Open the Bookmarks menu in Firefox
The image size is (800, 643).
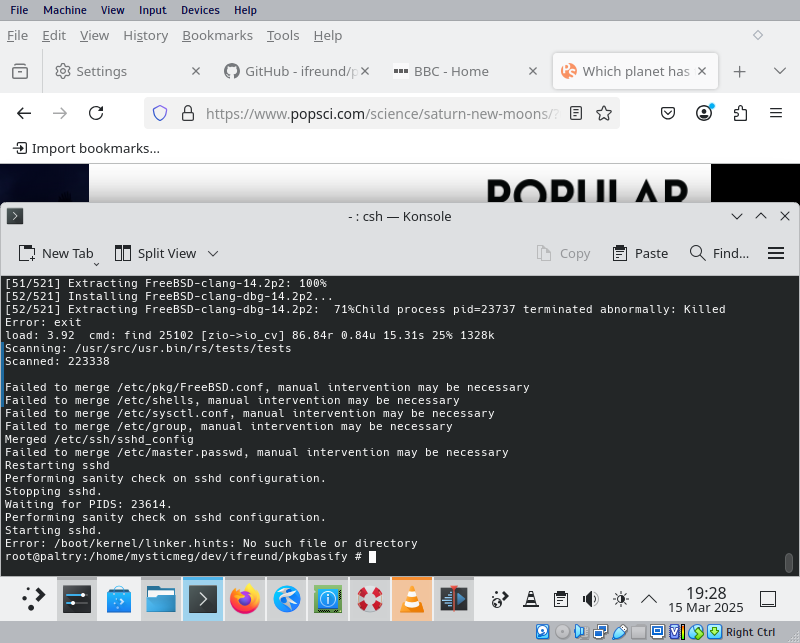217,35
